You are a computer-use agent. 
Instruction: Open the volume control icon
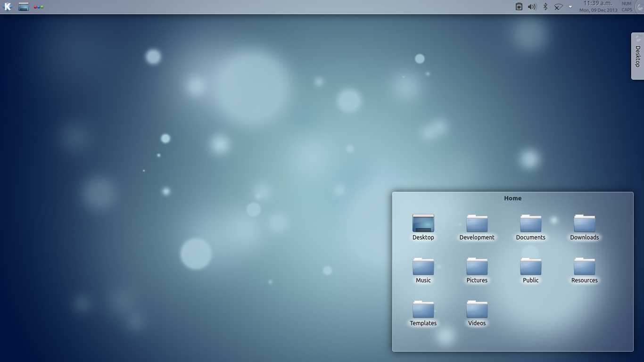point(532,7)
